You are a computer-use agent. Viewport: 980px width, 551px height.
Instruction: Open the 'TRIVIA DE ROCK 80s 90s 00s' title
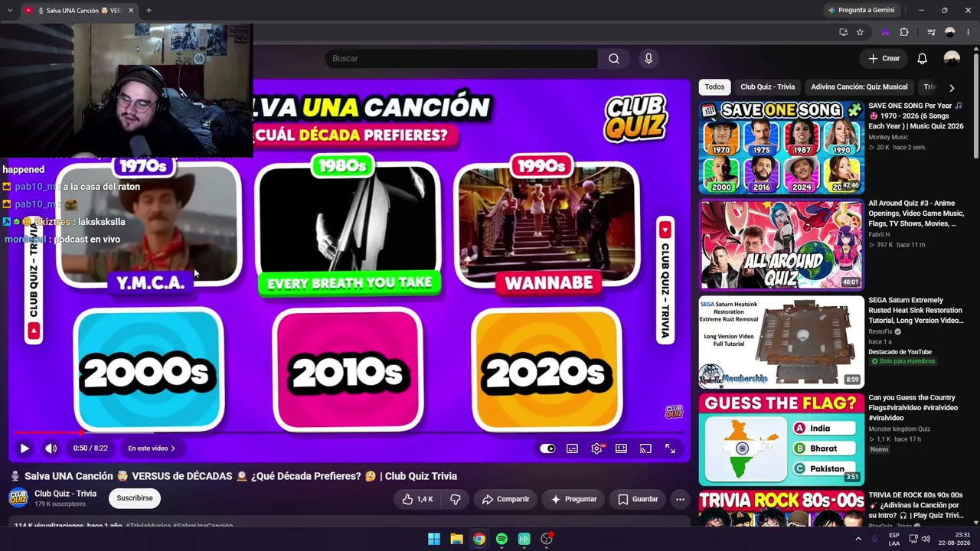click(x=916, y=505)
